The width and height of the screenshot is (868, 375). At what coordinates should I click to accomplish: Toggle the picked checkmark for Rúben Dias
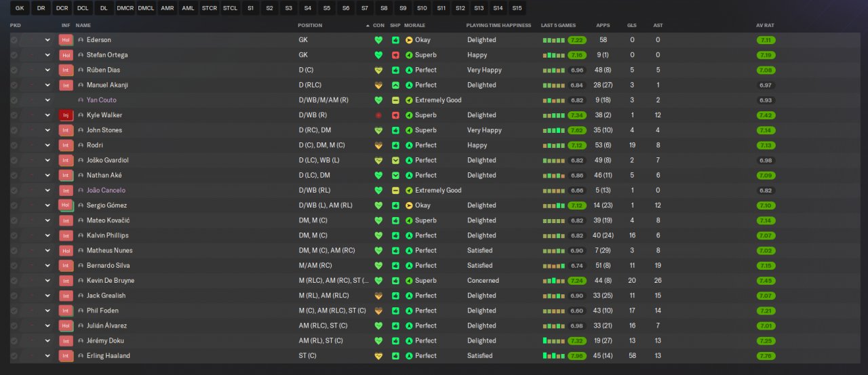[14, 70]
